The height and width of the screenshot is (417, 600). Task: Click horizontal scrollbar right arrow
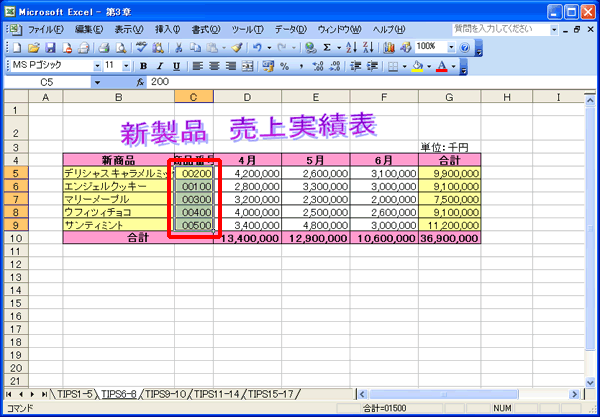[574, 394]
